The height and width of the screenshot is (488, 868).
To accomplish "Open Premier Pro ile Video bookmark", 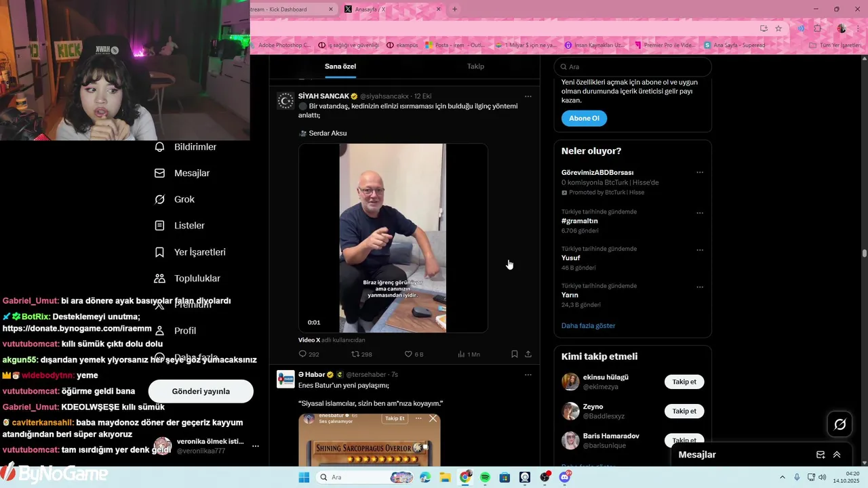I will (665, 45).
